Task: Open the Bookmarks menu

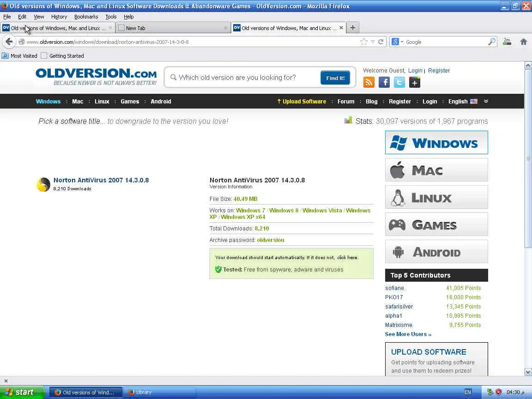Action: (86, 17)
